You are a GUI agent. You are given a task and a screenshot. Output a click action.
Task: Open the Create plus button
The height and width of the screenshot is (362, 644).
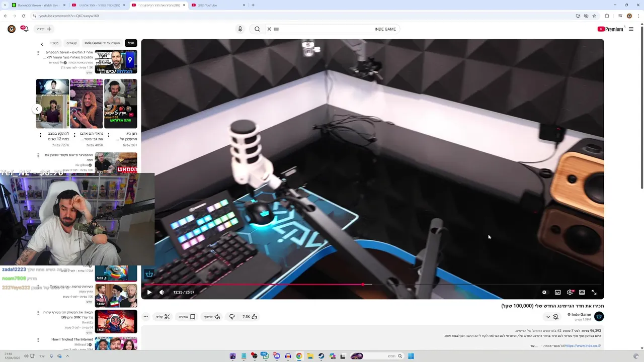[44, 29]
